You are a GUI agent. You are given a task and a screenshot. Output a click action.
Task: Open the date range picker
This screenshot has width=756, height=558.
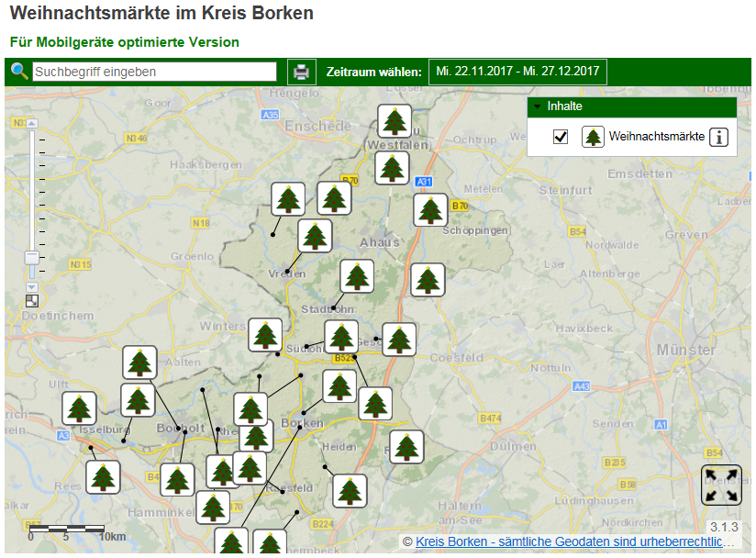[517, 72]
